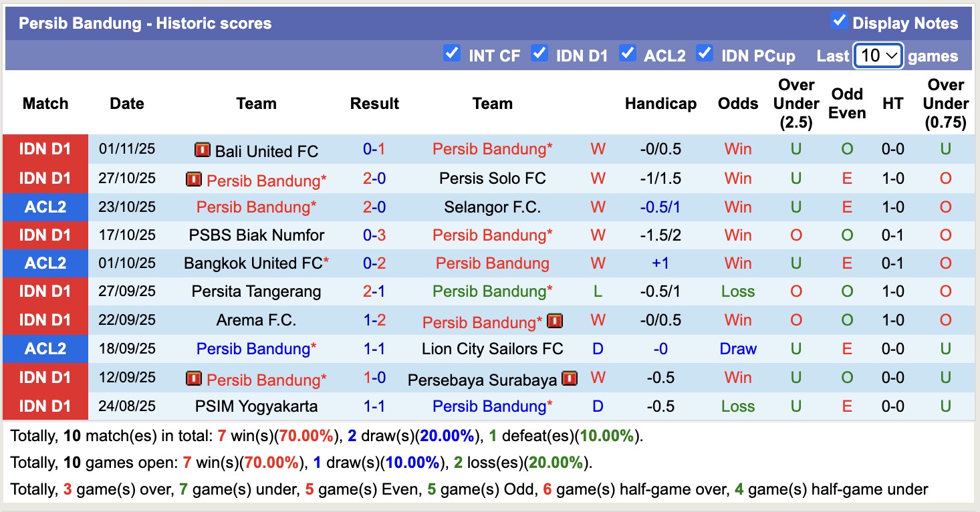Click the Lion City Sailors FC team name
Viewport: 980px width, 512px height.
point(492,348)
